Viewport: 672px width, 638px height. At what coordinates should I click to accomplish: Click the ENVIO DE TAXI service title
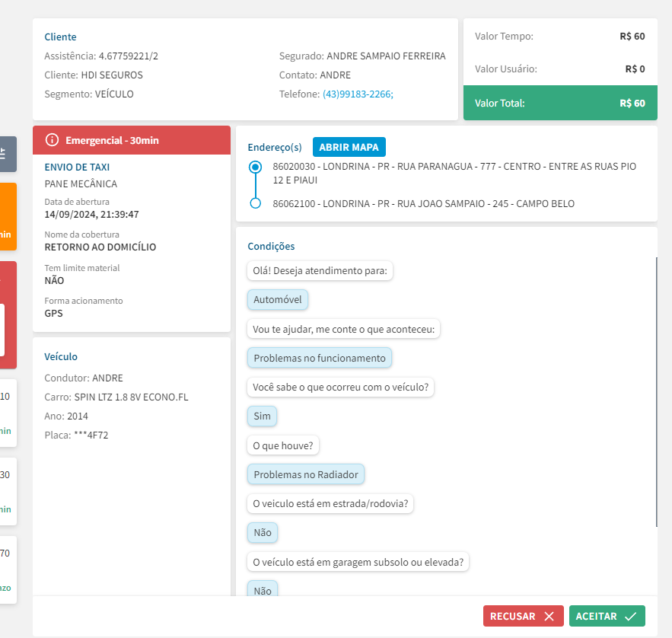pyautogui.click(x=77, y=167)
